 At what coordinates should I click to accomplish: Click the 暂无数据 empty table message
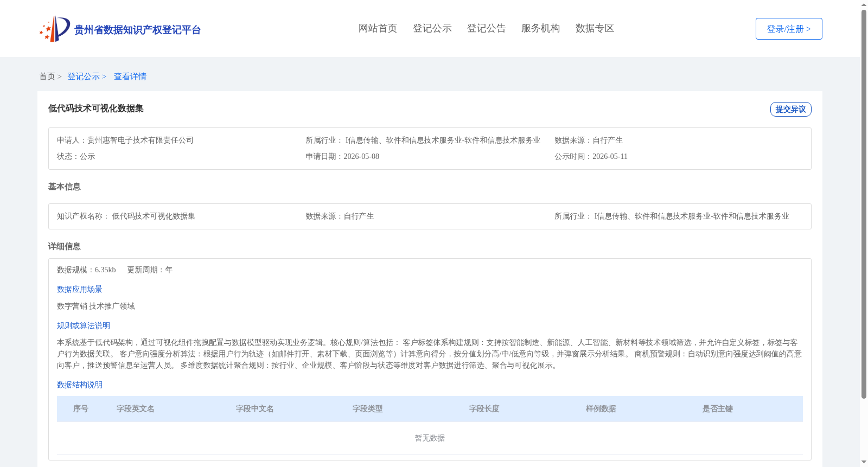click(x=430, y=438)
